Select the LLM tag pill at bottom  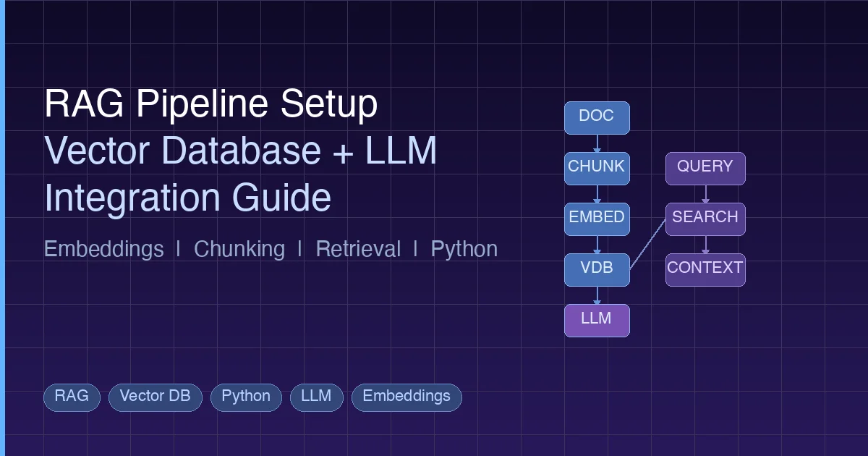[316, 397]
